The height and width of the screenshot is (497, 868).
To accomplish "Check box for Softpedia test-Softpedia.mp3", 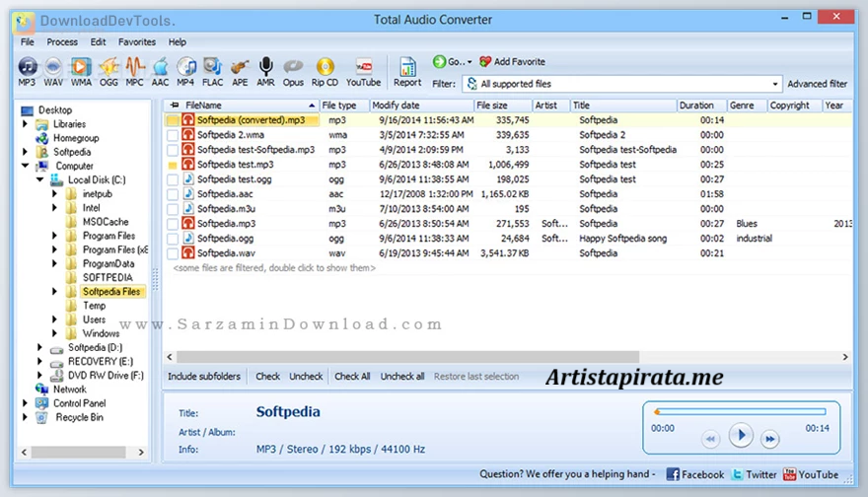I will pyautogui.click(x=173, y=150).
